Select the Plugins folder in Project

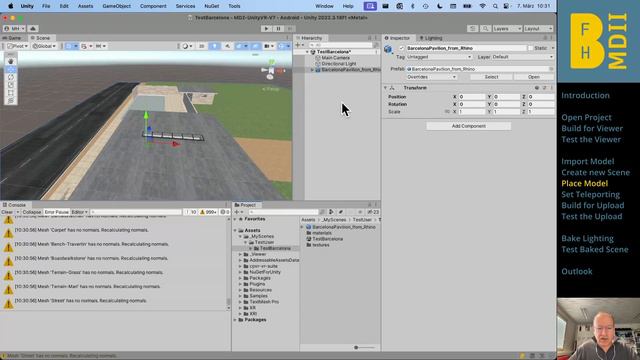point(257,284)
